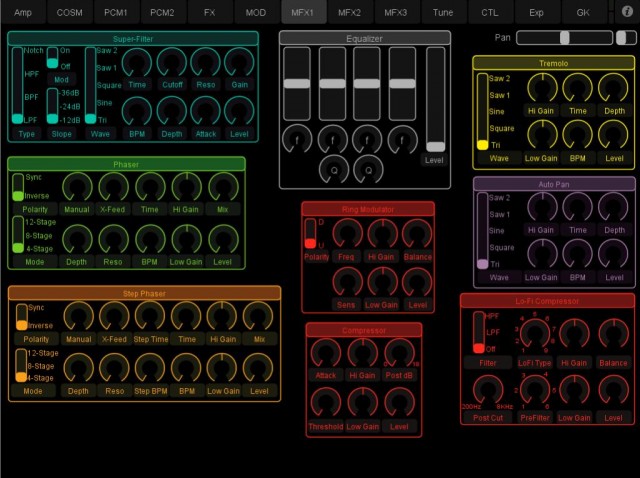Click the Phaser X-Feed knob

[113, 187]
